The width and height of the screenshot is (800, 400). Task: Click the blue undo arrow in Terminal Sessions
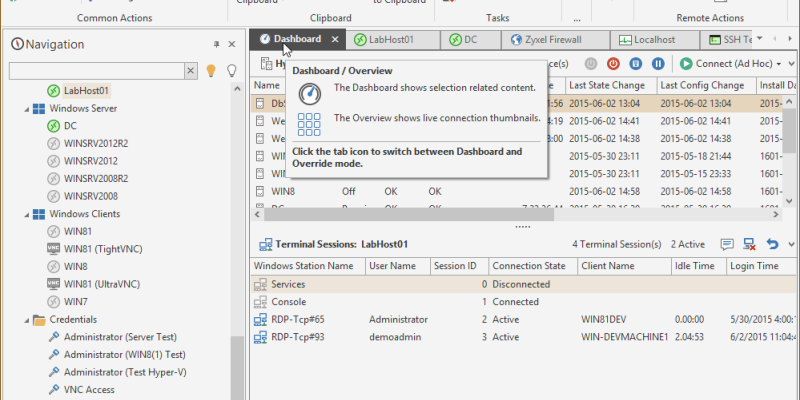click(771, 244)
